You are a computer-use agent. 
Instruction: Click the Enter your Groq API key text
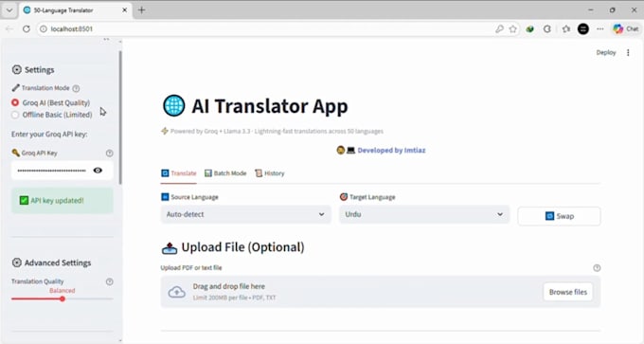(49, 135)
